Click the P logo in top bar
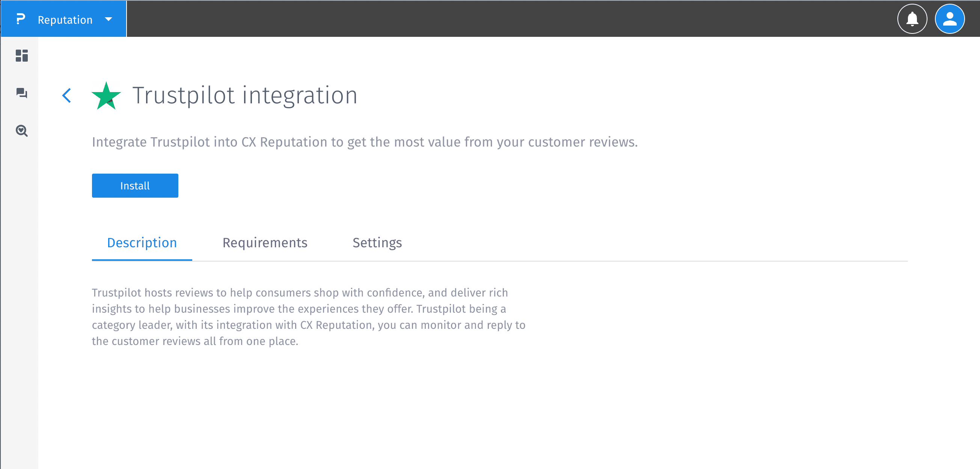The width and height of the screenshot is (980, 469). 21,19
